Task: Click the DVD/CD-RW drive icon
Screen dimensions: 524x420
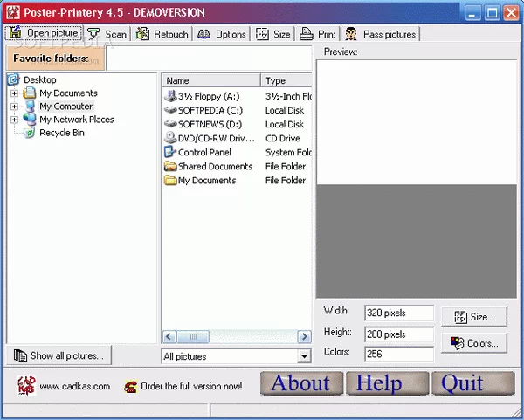Action: click(x=170, y=138)
